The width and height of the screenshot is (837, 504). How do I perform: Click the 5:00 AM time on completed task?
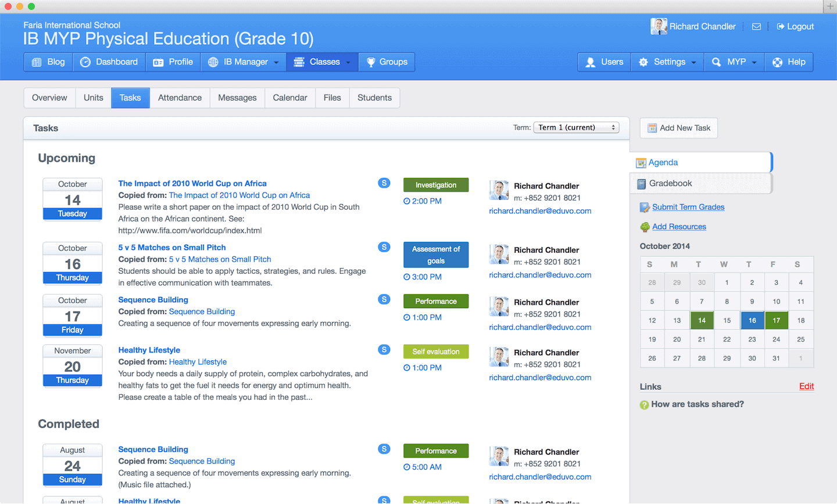coord(423,467)
